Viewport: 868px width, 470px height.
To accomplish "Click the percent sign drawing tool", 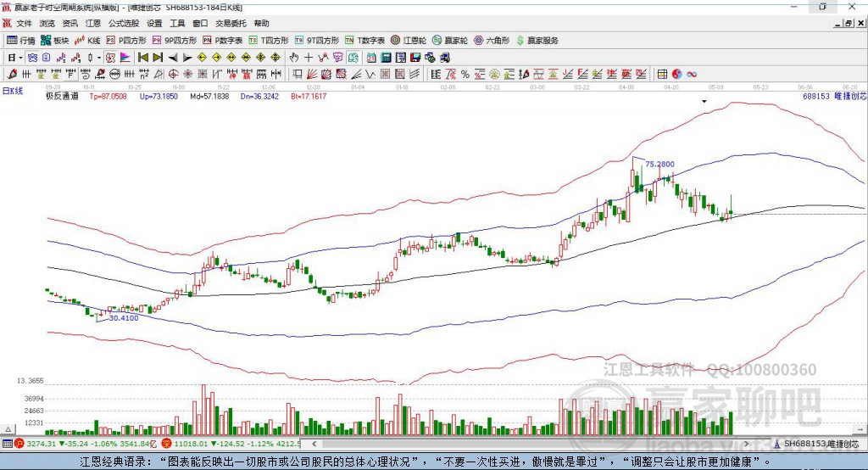I will point(465,74).
